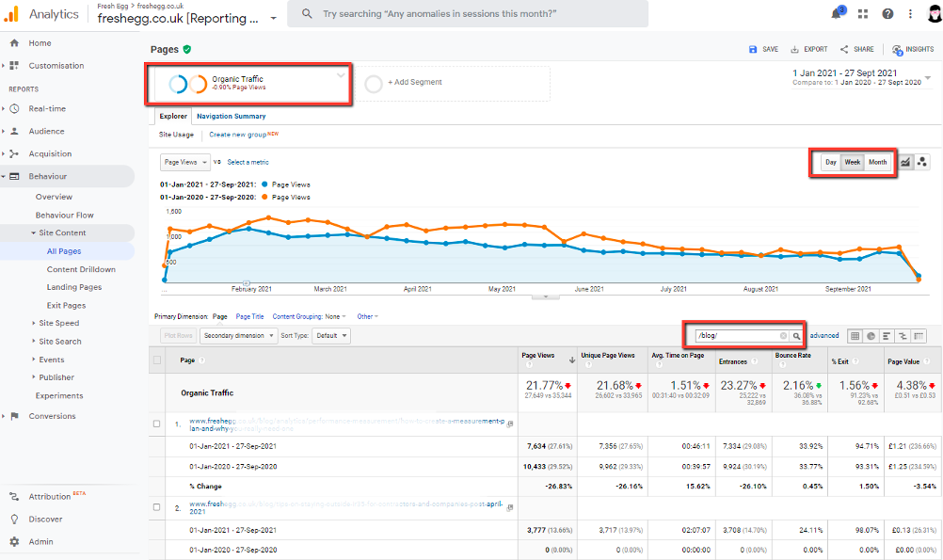Viewport: 943px width, 560px height.
Task: Clear the /blog/ search filter
Action: point(783,336)
